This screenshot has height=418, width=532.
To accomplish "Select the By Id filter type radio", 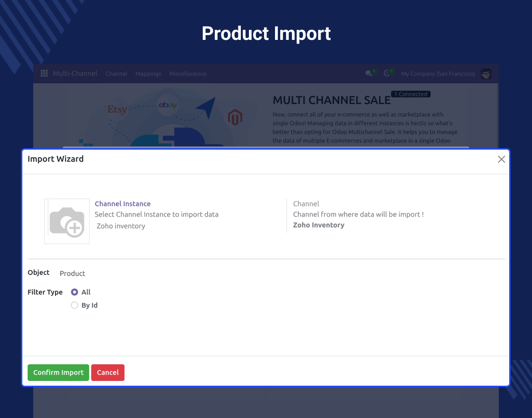I will coord(75,305).
